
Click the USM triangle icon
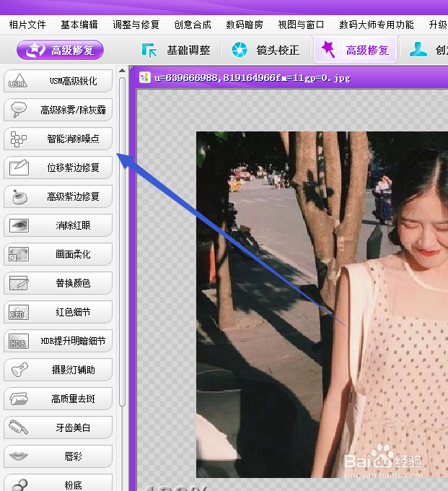[19, 81]
